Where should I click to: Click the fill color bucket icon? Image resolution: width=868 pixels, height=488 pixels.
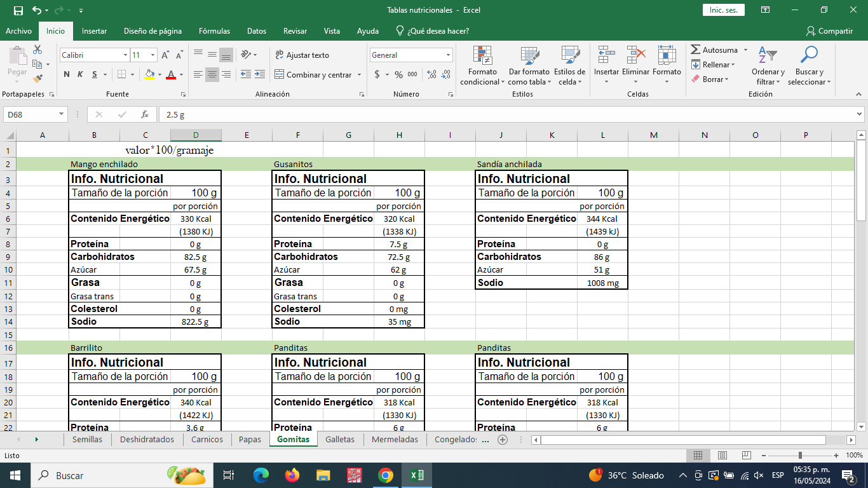[x=149, y=74]
